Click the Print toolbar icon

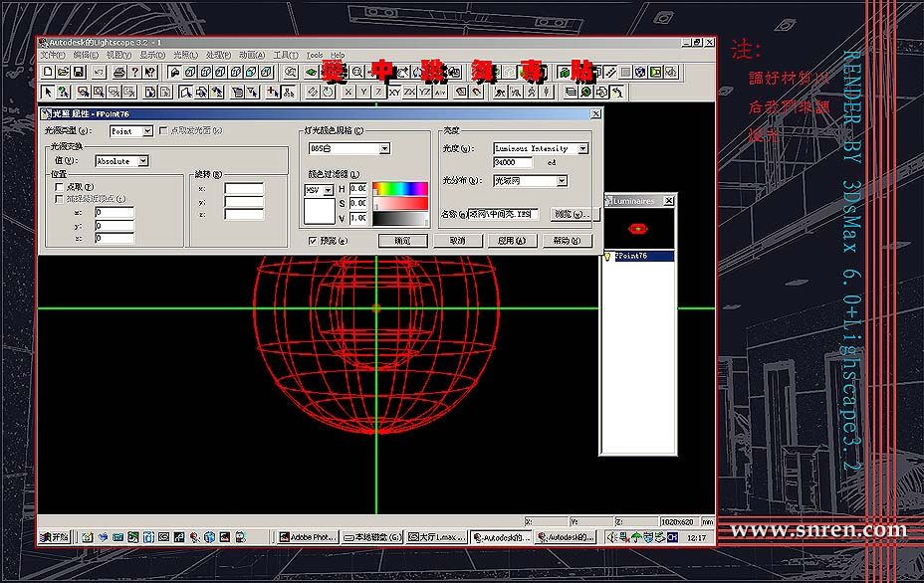(119, 73)
